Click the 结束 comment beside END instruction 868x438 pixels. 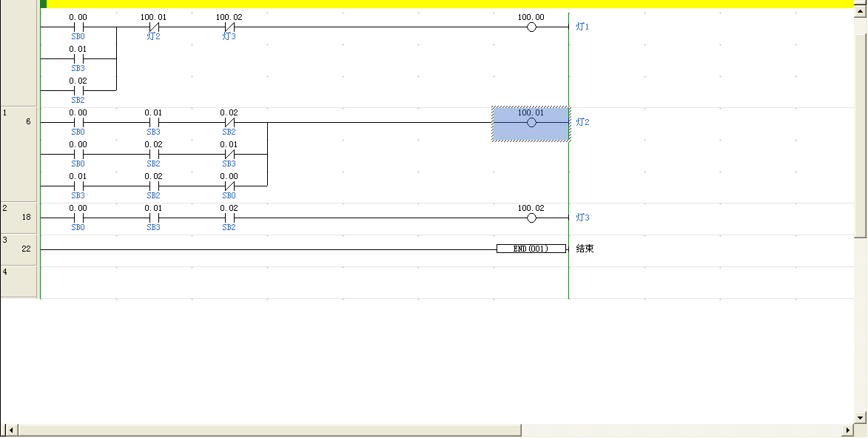click(585, 249)
